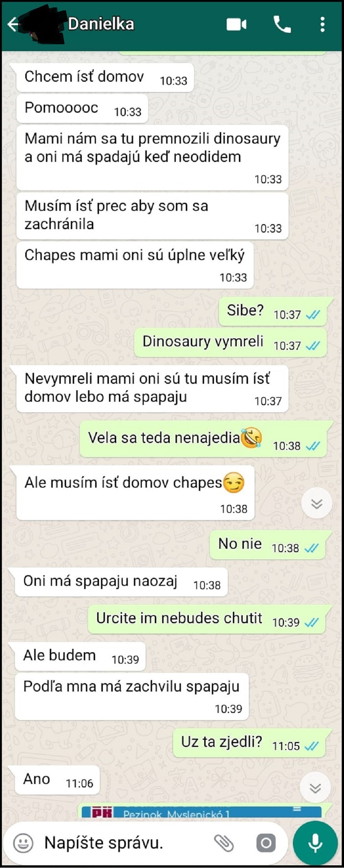Tap the microphone voice message button

coord(315,842)
